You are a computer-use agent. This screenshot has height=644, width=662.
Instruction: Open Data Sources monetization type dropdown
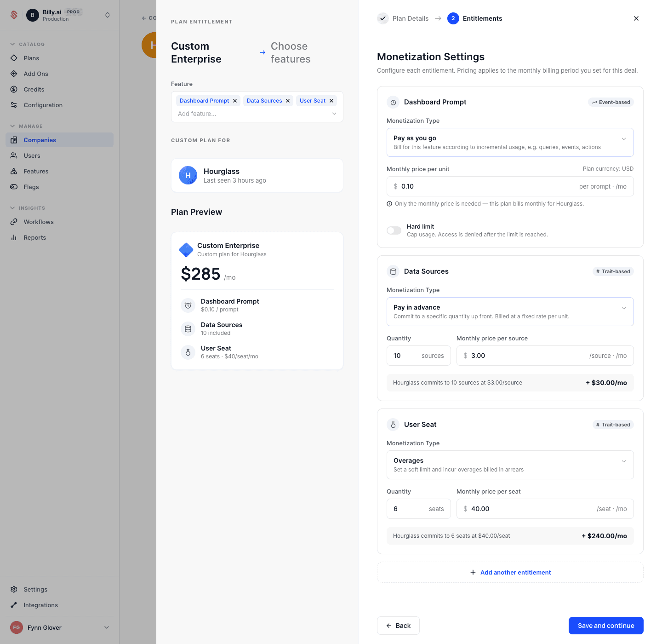(510, 312)
